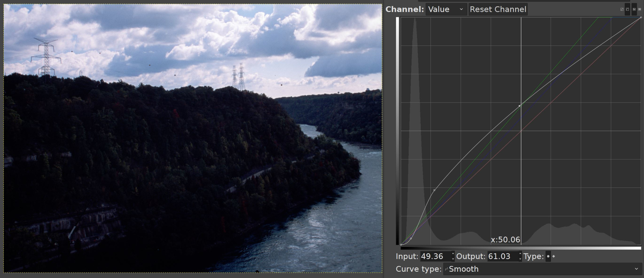Viewport: 644px width, 278px height.
Task: Open the Channel dropdown showing Value
Action: [446, 9]
